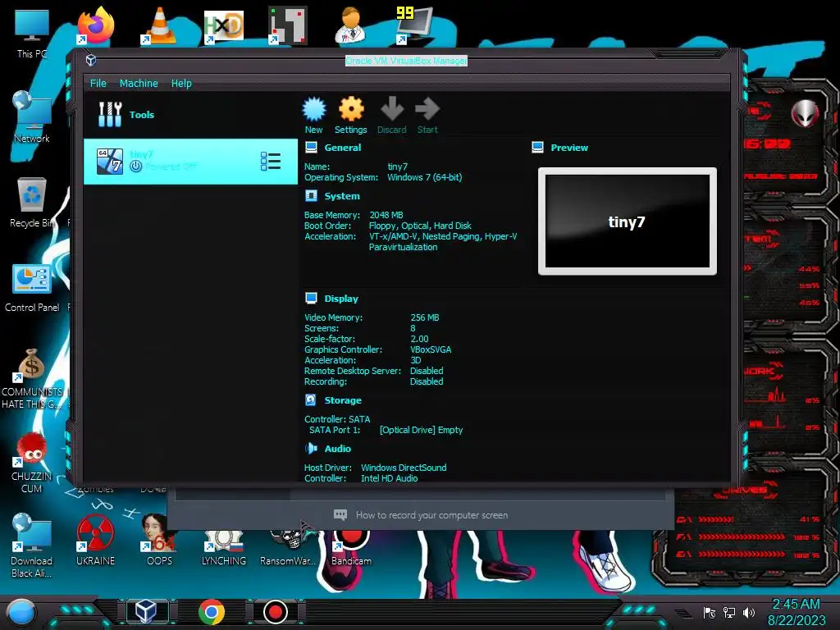Screen dimensions: 840x630
Task: Select HxD hex editor desktop shortcut
Action: (x=224, y=26)
